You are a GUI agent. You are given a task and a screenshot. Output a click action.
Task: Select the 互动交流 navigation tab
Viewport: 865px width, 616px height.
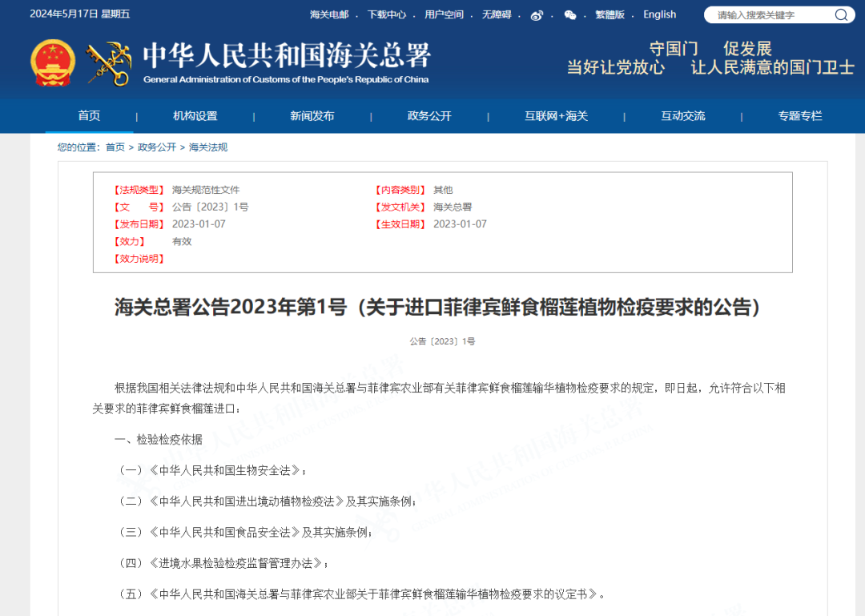683,116
